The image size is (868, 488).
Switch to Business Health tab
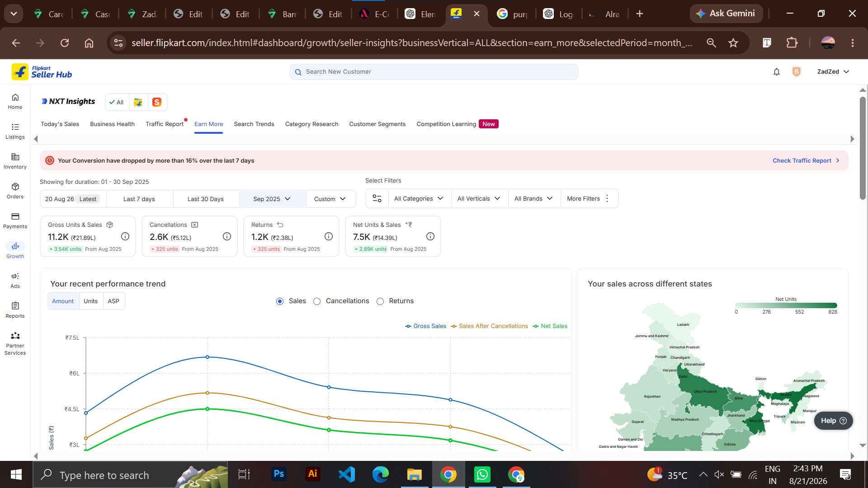point(112,124)
